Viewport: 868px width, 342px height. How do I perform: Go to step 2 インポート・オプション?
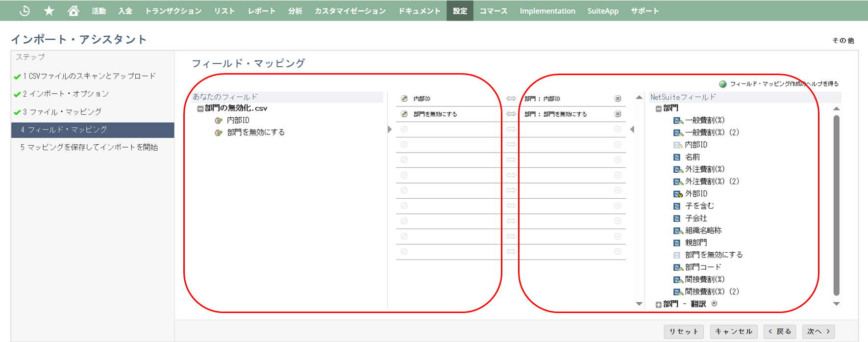(x=66, y=94)
